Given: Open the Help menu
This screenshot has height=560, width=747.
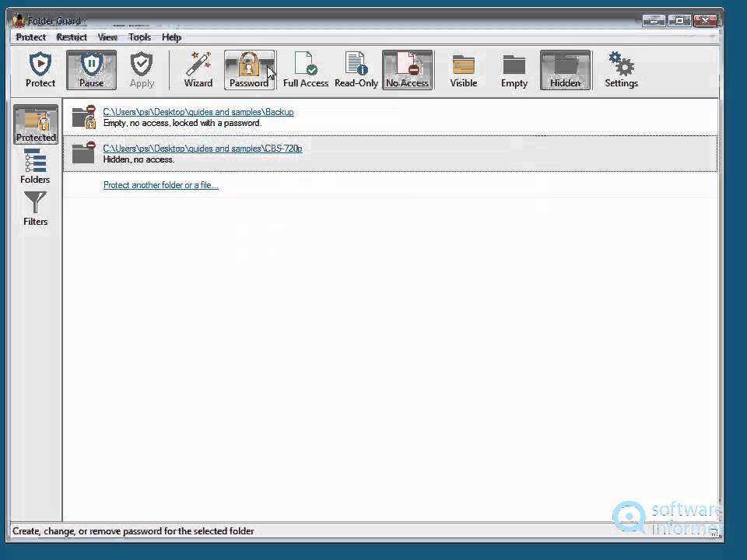Looking at the screenshot, I should 171,37.
